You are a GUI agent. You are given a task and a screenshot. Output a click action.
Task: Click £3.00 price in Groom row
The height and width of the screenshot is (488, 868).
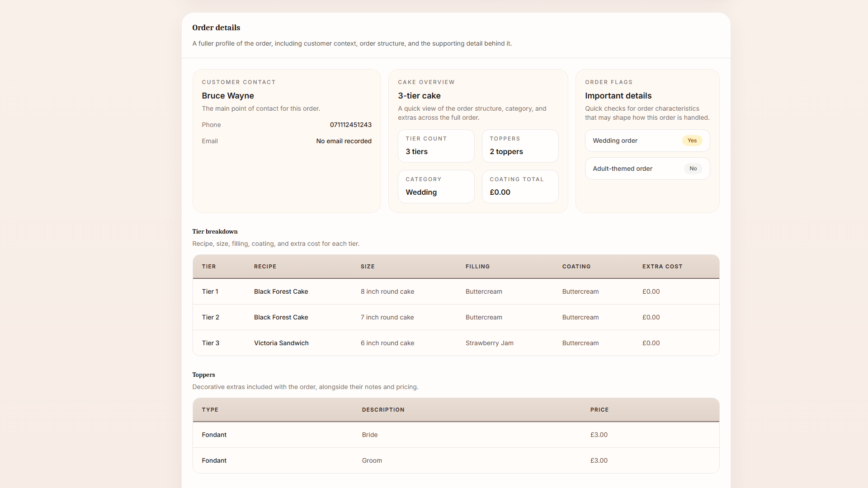(599, 460)
